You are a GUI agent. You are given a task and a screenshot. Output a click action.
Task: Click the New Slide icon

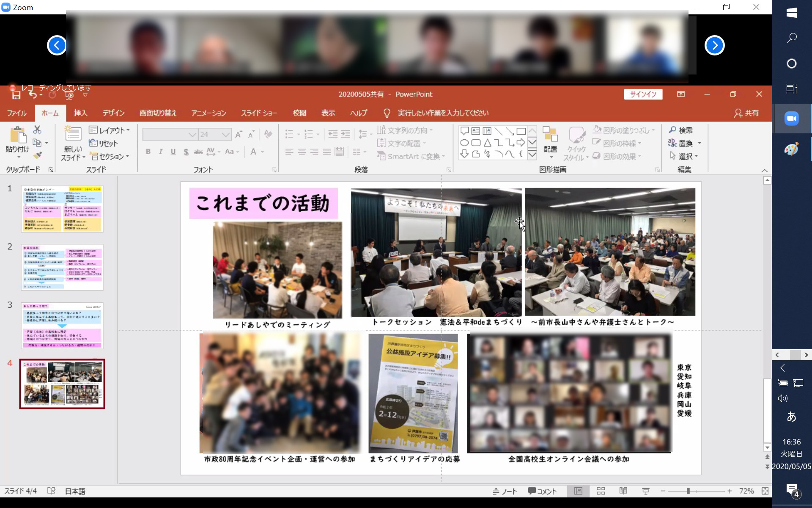[73, 134]
